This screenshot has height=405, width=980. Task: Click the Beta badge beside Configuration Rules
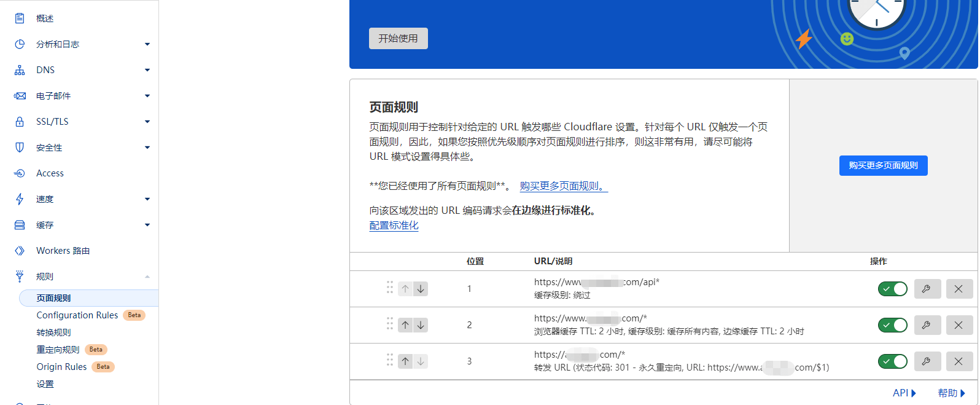coord(134,315)
